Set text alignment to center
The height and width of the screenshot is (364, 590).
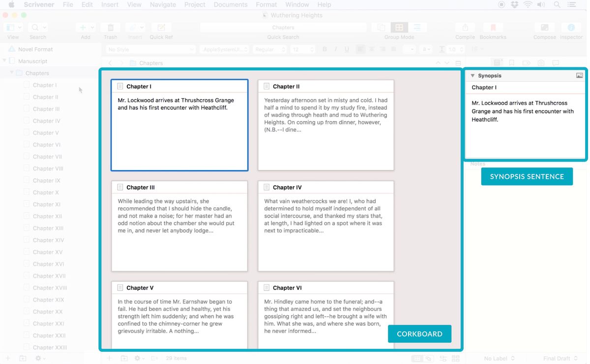[372, 49]
